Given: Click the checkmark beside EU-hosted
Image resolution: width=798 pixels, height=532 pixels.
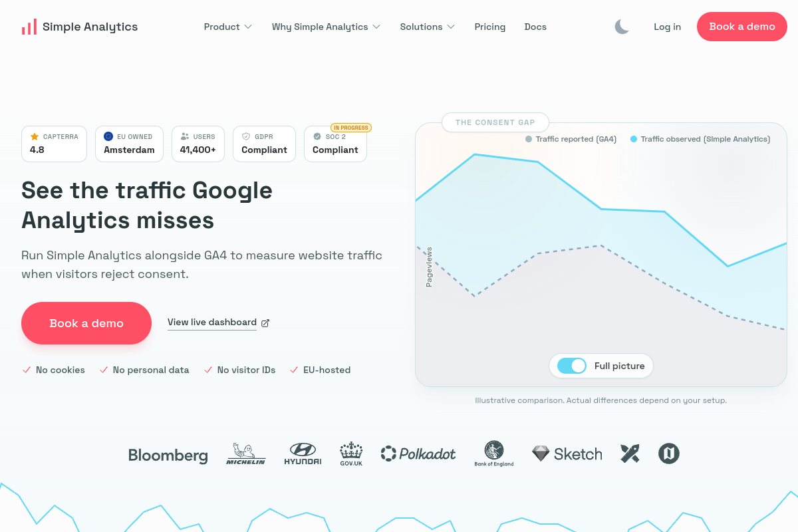Looking at the screenshot, I should coord(294,370).
